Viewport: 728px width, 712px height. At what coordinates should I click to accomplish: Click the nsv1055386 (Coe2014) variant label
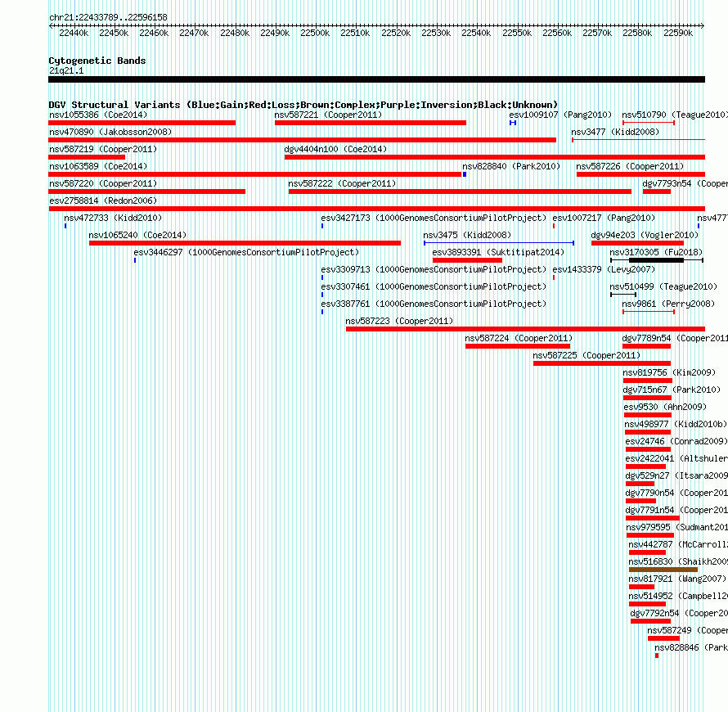pos(98,115)
